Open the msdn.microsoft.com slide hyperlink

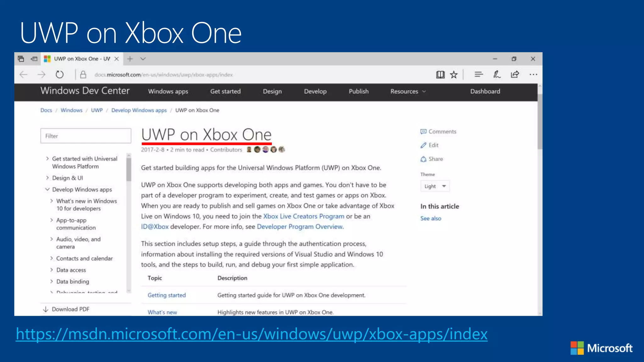[x=252, y=334]
